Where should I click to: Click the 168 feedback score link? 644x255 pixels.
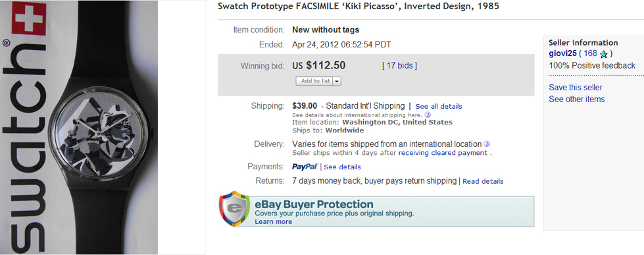(590, 53)
